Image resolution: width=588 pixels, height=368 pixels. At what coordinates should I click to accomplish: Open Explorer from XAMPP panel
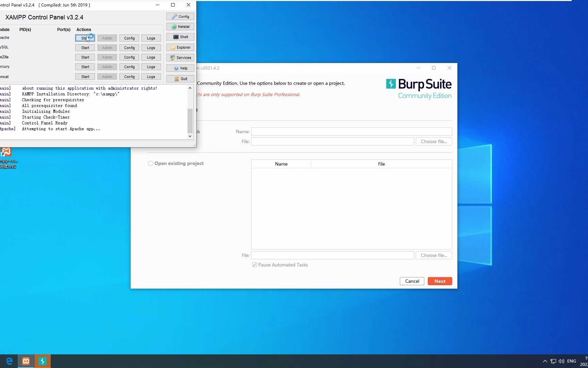180,47
